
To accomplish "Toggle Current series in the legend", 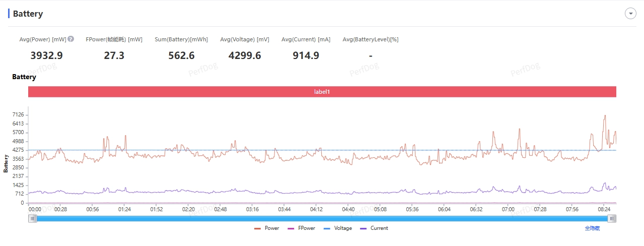I will pyautogui.click(x=374, y=228).
